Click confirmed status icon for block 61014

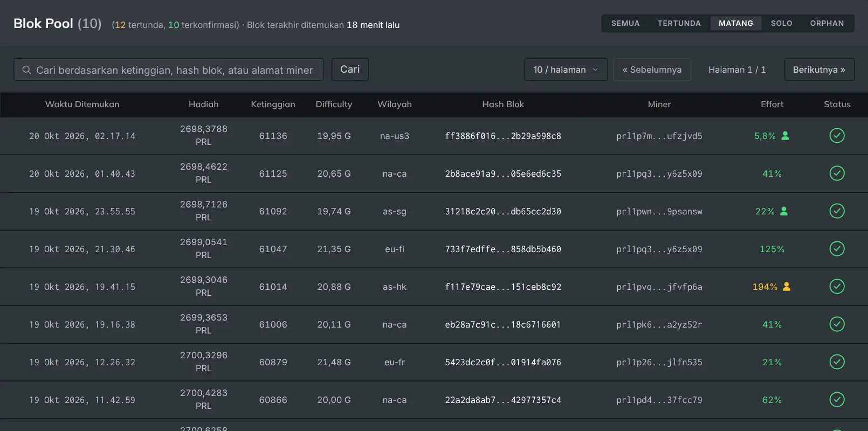(x=837, y=287)
